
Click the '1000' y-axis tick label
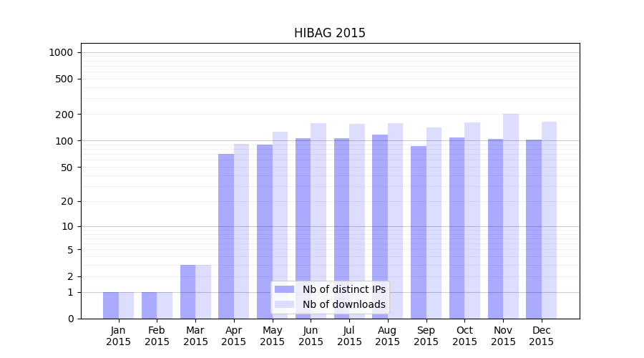tap(61, 52)
